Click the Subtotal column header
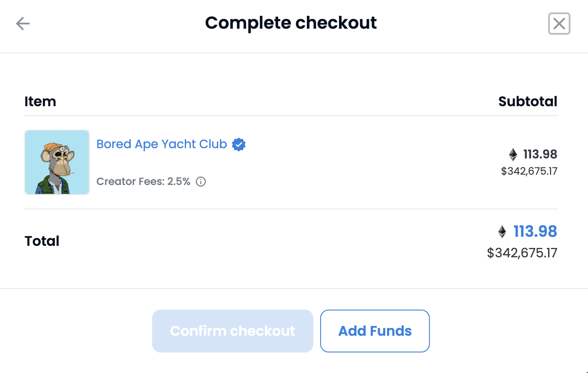The height and width of the screenshot is (373, 588). point(528,101)
